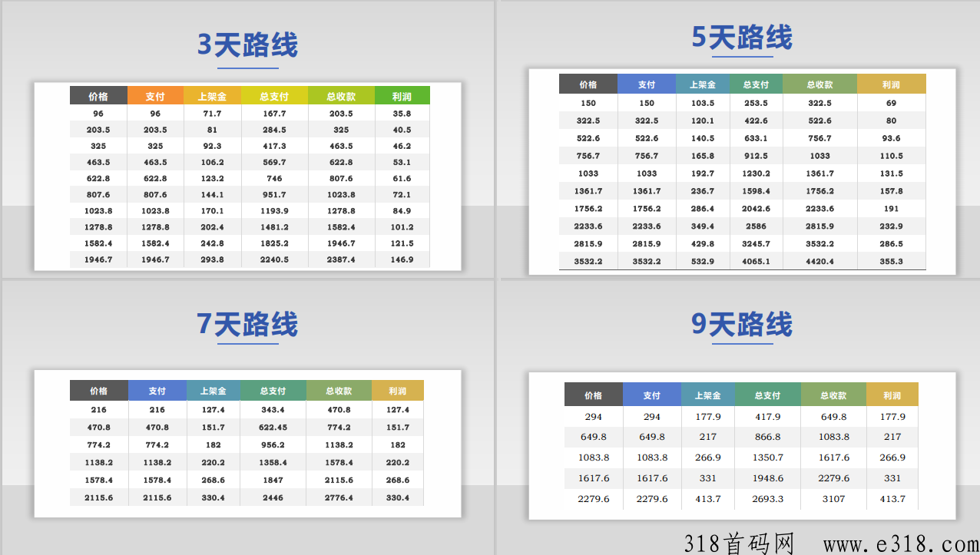Viewport: 980px width, 555px height.
Task: Click cell value 4420.4
Action: (819, 262)
